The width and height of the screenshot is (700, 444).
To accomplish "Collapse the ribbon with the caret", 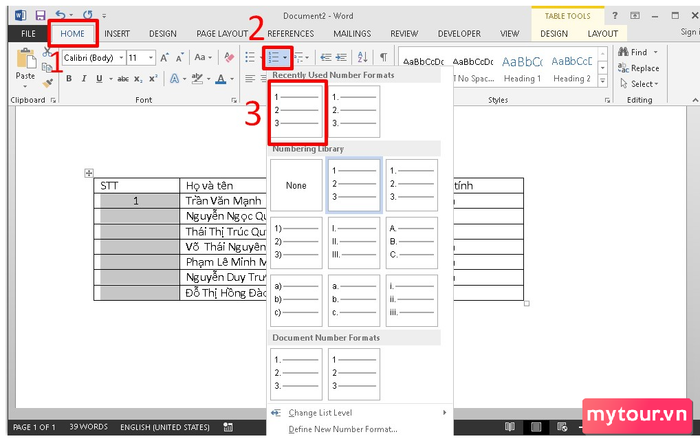I will [x=695, y=100].
